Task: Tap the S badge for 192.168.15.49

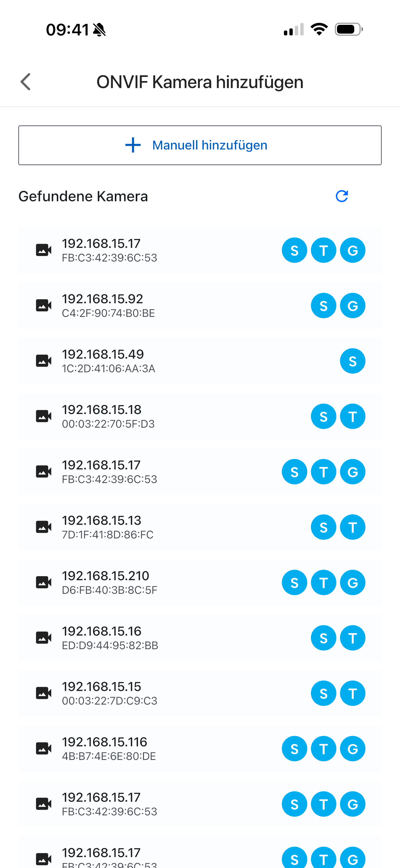Action: 352,361
